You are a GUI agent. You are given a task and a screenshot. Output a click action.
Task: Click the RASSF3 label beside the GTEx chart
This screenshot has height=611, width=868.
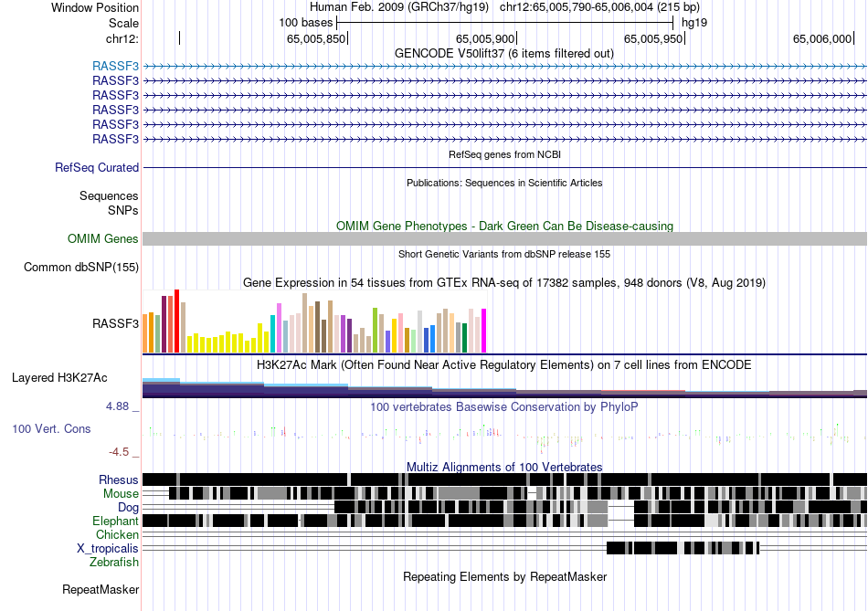click(x=115, y=323)
